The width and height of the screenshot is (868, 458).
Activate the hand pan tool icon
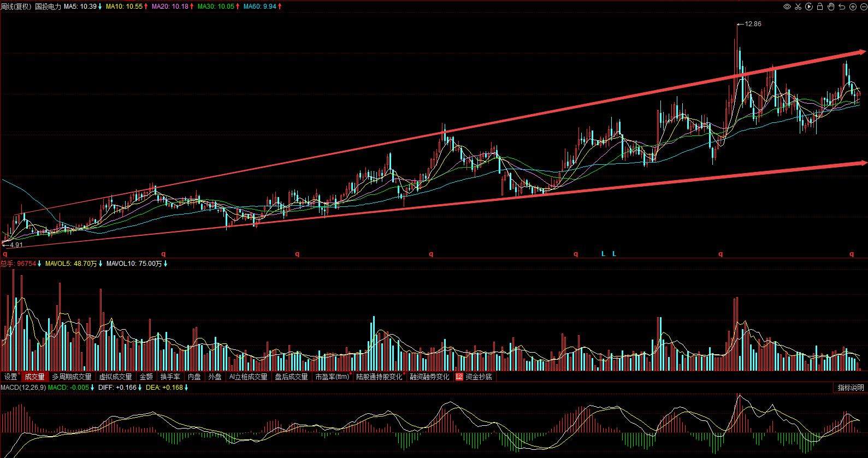pos(831,7)
